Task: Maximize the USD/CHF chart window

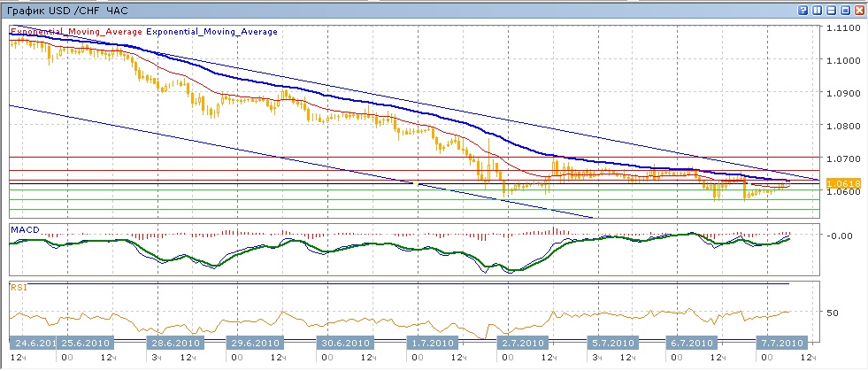Action: (845, 10)
